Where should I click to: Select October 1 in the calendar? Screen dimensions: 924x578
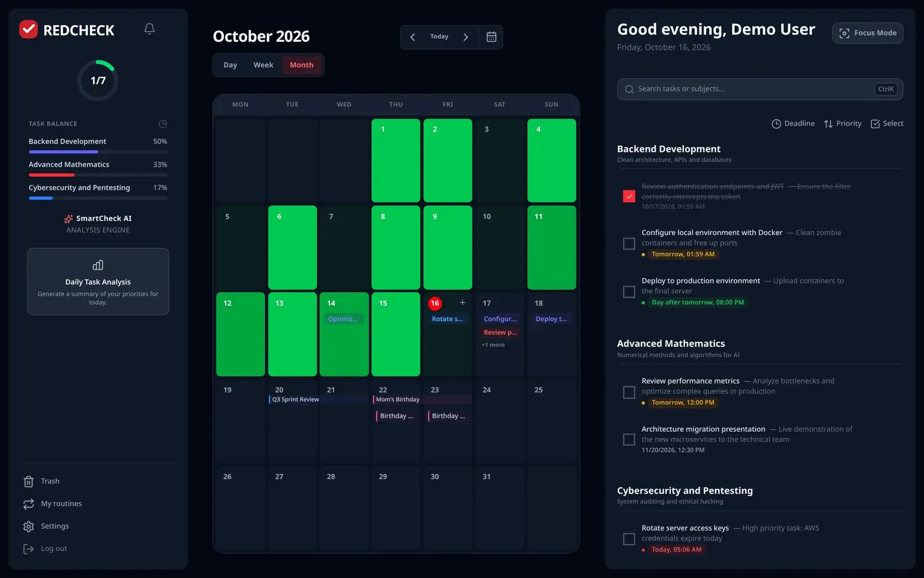(x=396, y=161)
